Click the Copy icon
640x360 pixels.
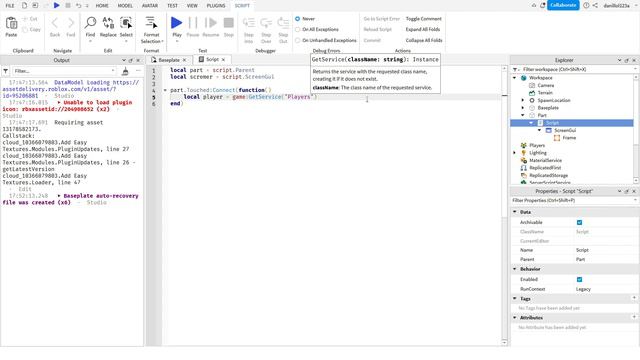point(25,29)
